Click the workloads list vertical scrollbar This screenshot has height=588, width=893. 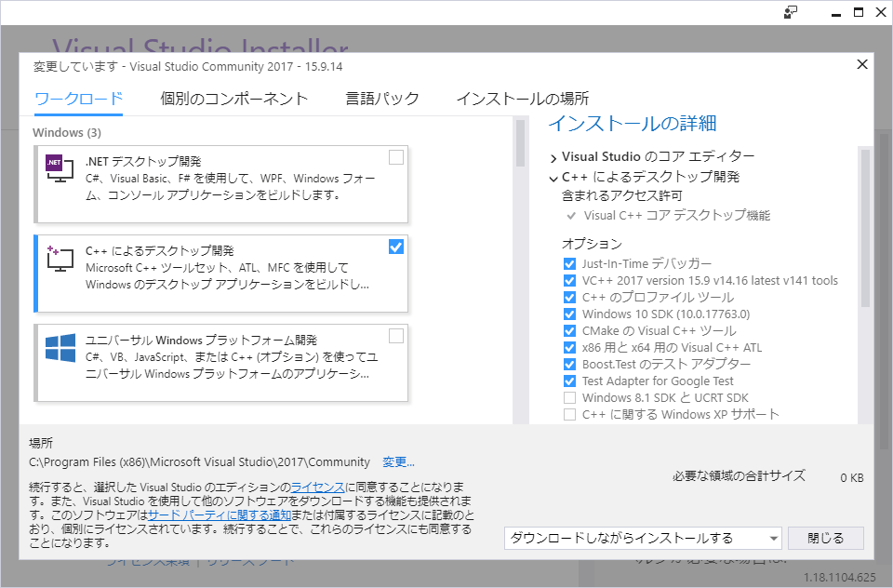pyautogui.click(x=520, y=142)
